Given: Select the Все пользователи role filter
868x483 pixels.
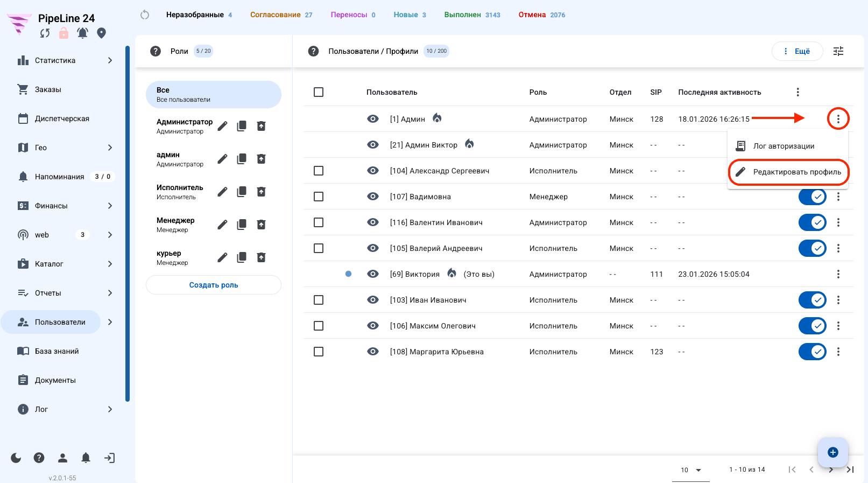Looking at the screenshot, I should (x=214, y=95).
